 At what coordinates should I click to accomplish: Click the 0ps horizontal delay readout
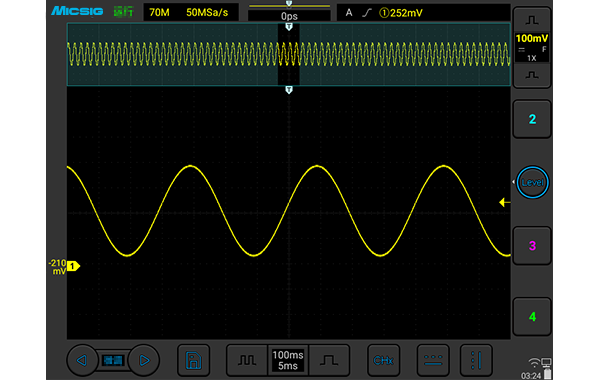(289, 16)
